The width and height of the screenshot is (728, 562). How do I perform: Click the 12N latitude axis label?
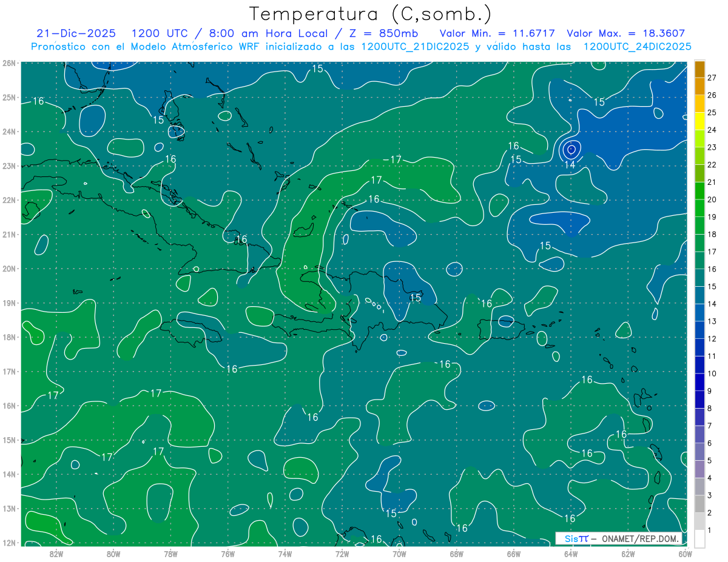[8, 543]
